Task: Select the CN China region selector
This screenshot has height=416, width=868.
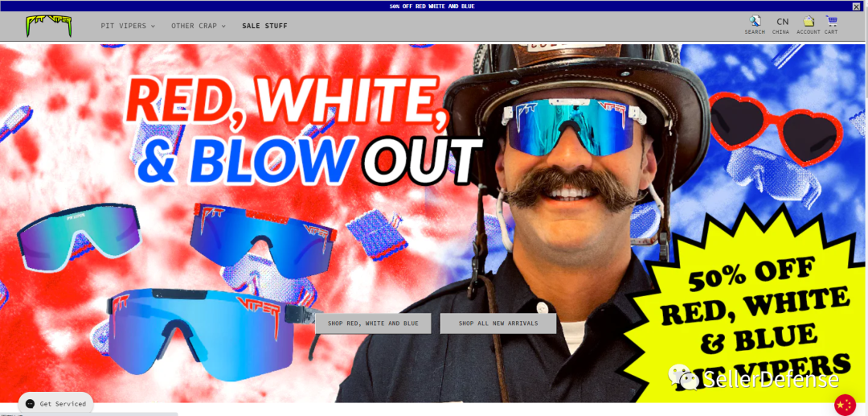Action: pos(781,26)
